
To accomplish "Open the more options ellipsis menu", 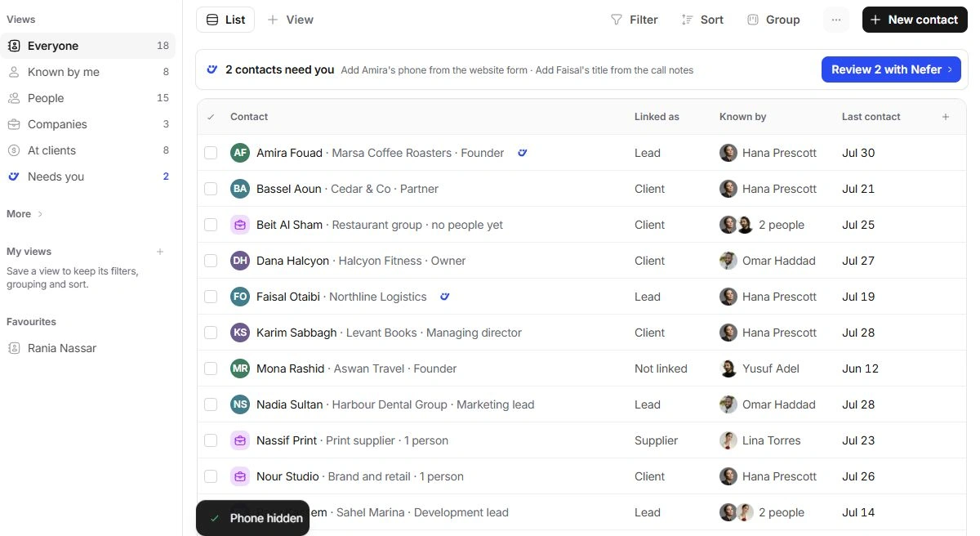I will point(836,20).
